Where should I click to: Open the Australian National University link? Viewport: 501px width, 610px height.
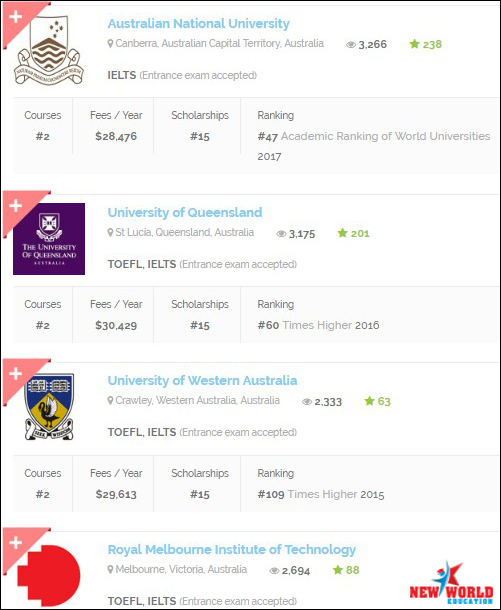point(198,23)
